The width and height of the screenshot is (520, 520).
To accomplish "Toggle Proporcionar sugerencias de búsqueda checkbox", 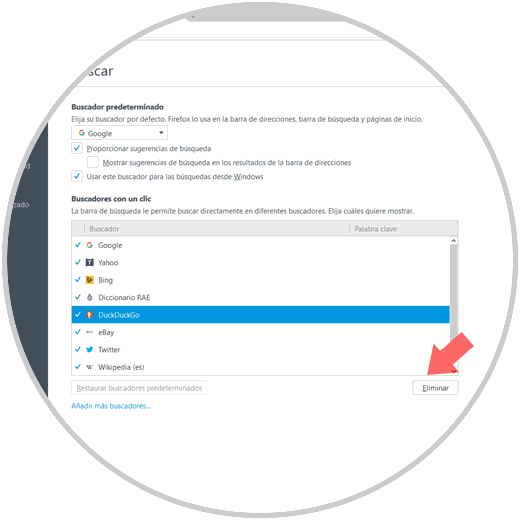I will coord(77,148).
